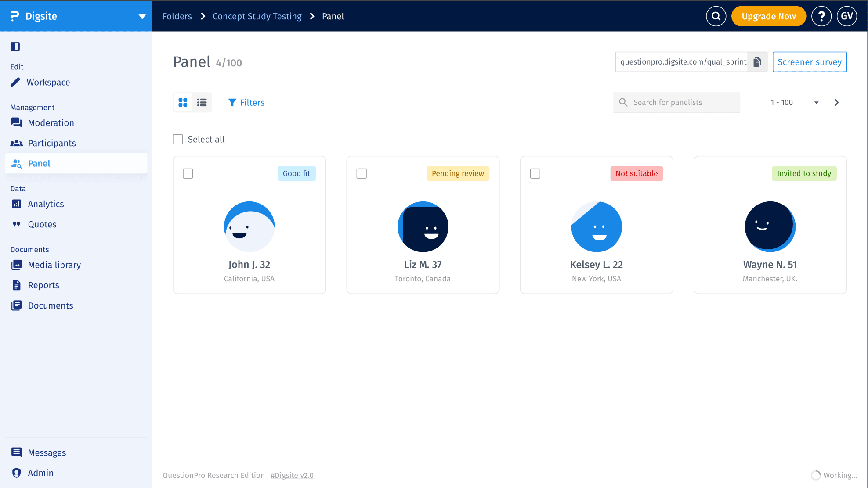Open the 1 - 100 page range dropdown
Viewport: 868px width, 488px height.
point(816,102)
